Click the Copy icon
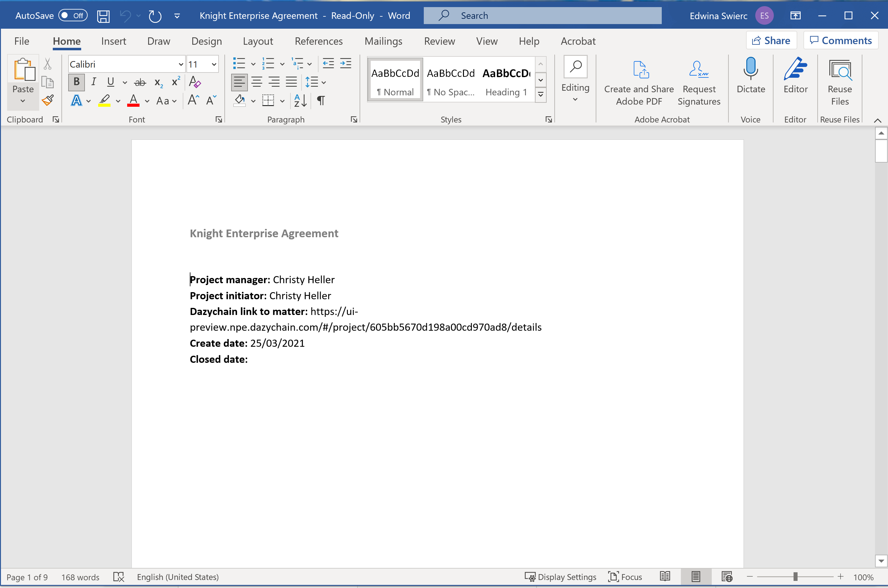 (48, 82)
